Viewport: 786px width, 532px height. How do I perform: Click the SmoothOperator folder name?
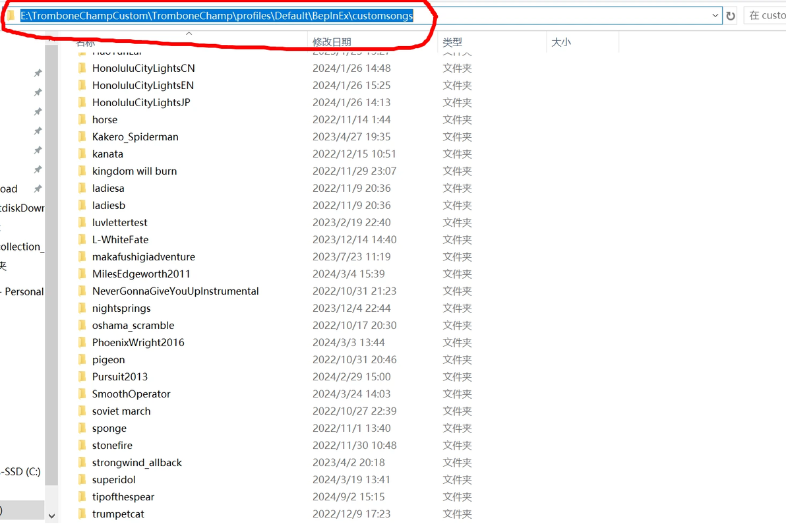click(131, 394)
